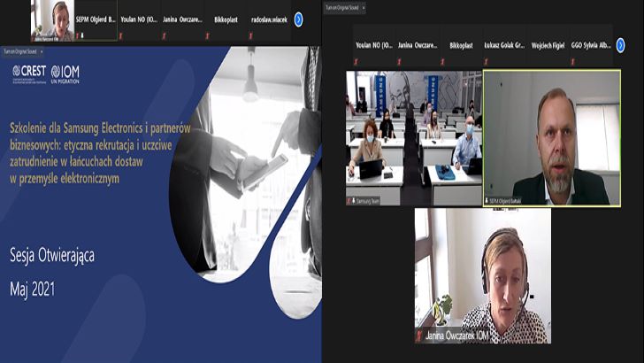Screen dimensions: 644x363
Task: Select Youlan NO thumbnail in right window
Action: 374,45
